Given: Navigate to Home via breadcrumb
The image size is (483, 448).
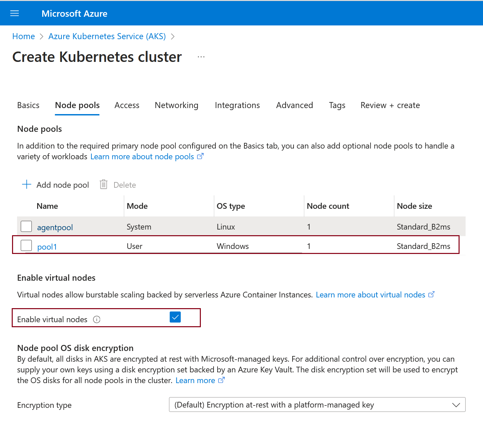Looking at the screenshot, I should pos(23,36).
